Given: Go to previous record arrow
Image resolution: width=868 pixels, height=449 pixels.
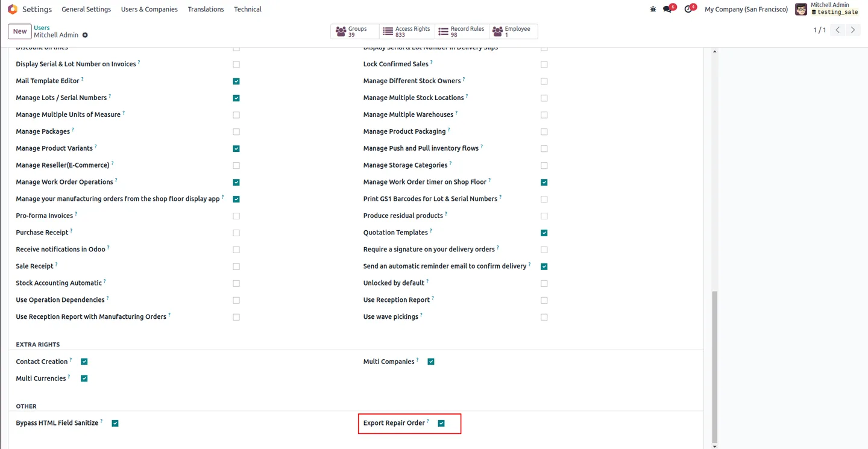Looking at the screenshot, I should (838, 30).
